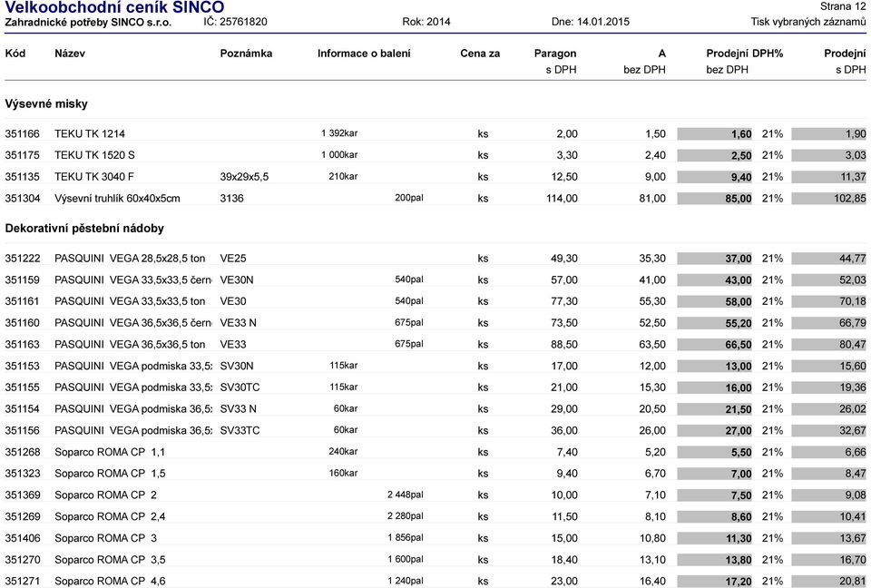
Task: Click 'Soparco ROMA CP 2,4' item name
Action: [110, 517]
